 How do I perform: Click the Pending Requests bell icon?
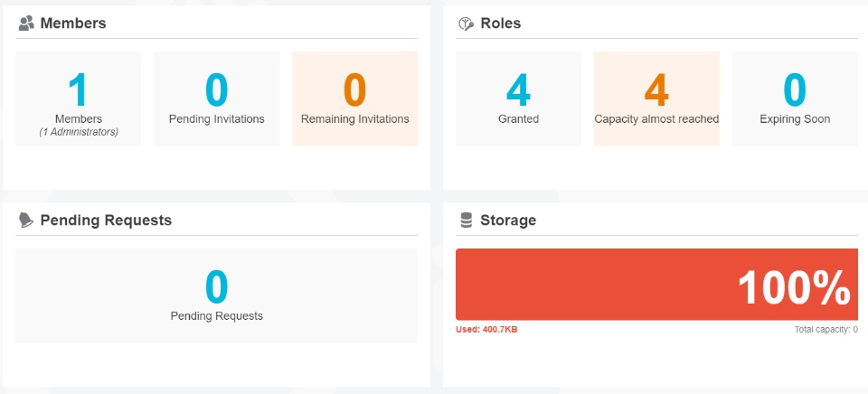coord(26,220)
